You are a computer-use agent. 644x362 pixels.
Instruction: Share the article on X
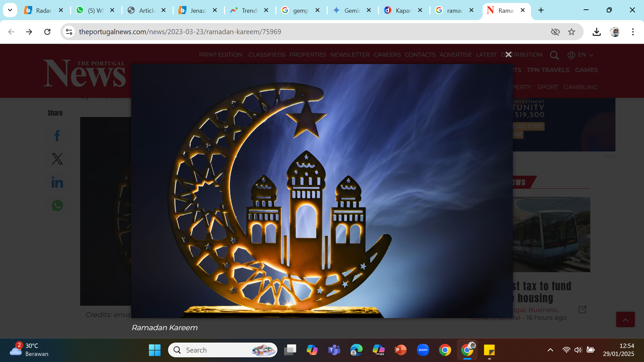[57, 159]
